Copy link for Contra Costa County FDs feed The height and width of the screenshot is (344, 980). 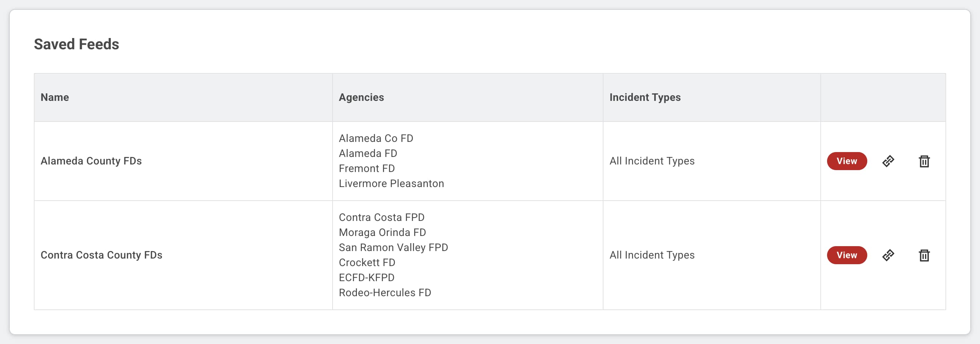click(x=888, y=255)
